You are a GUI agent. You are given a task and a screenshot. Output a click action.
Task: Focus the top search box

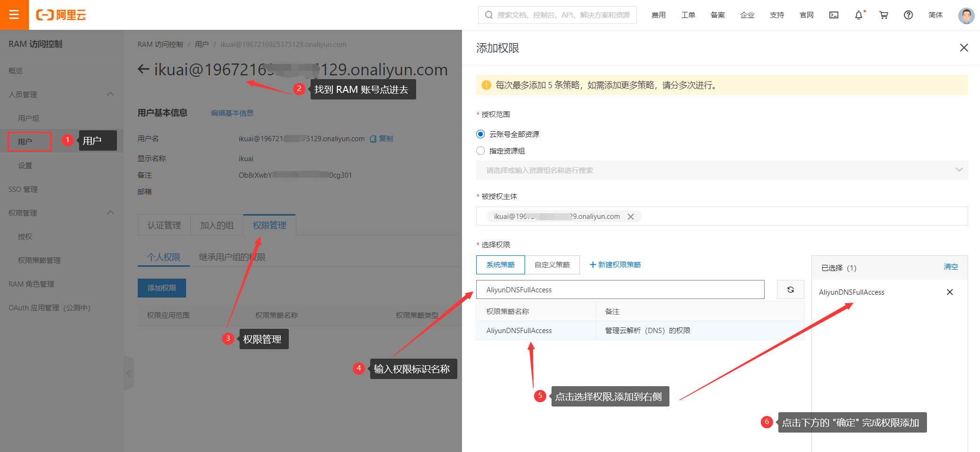tap(557, 15)
